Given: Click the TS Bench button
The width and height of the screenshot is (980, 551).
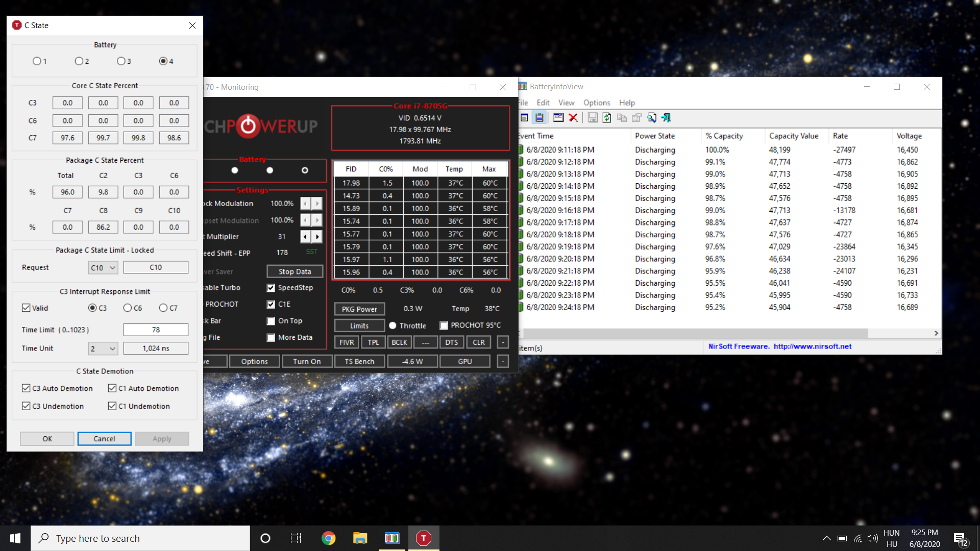Looking at the screenshot, I should tap(359, 361).
